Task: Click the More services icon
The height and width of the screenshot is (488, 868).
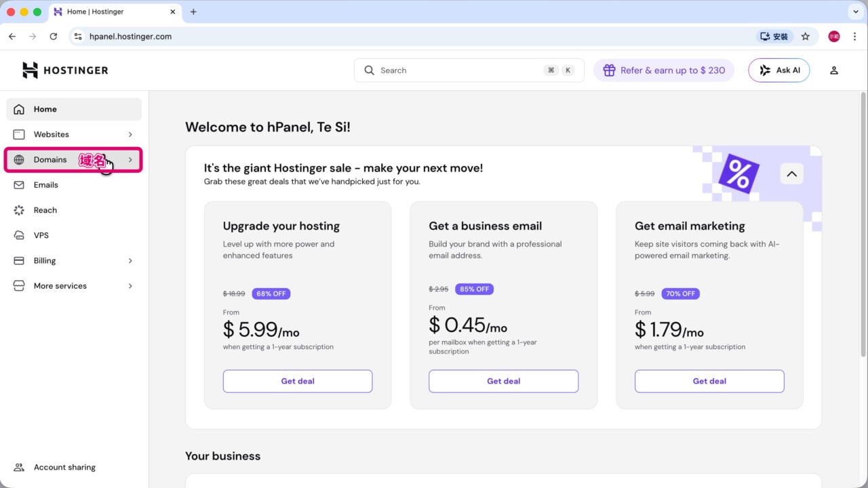Action: click(x=19, y=286)
